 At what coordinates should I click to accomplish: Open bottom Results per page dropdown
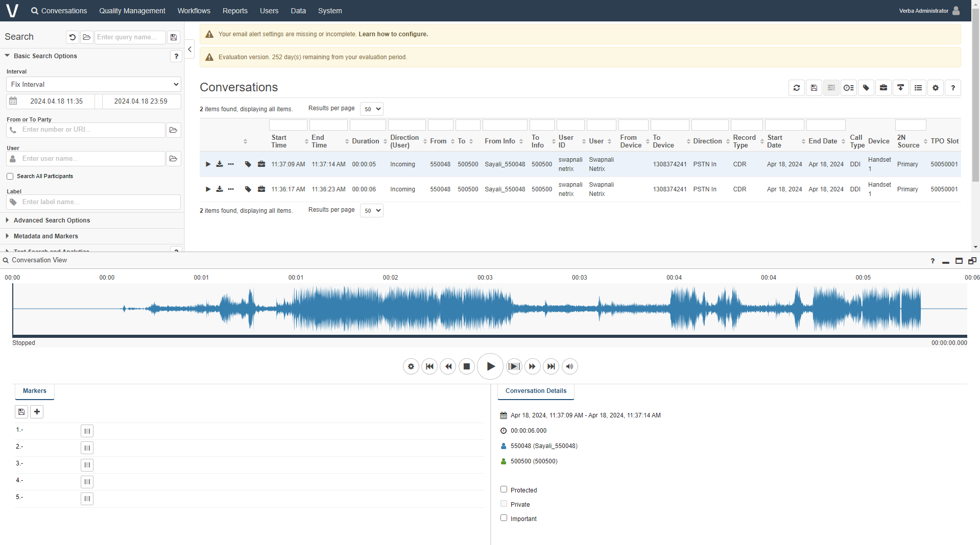click(x=372, y=211)
